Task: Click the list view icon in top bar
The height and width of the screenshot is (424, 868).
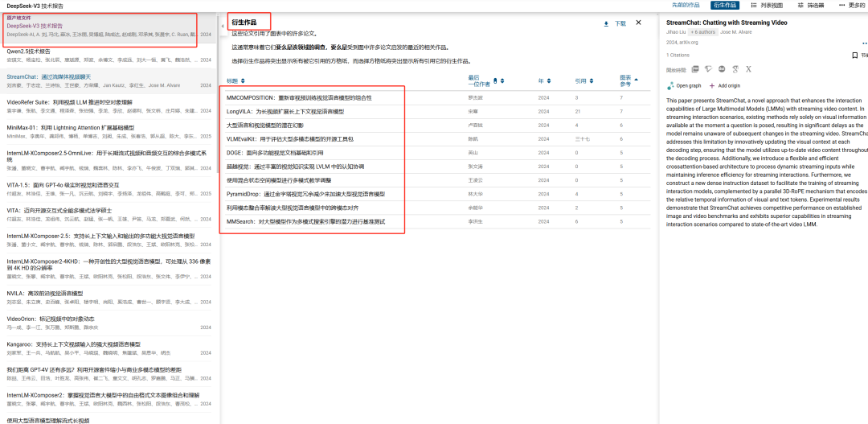Action: [x=753, y=5]
